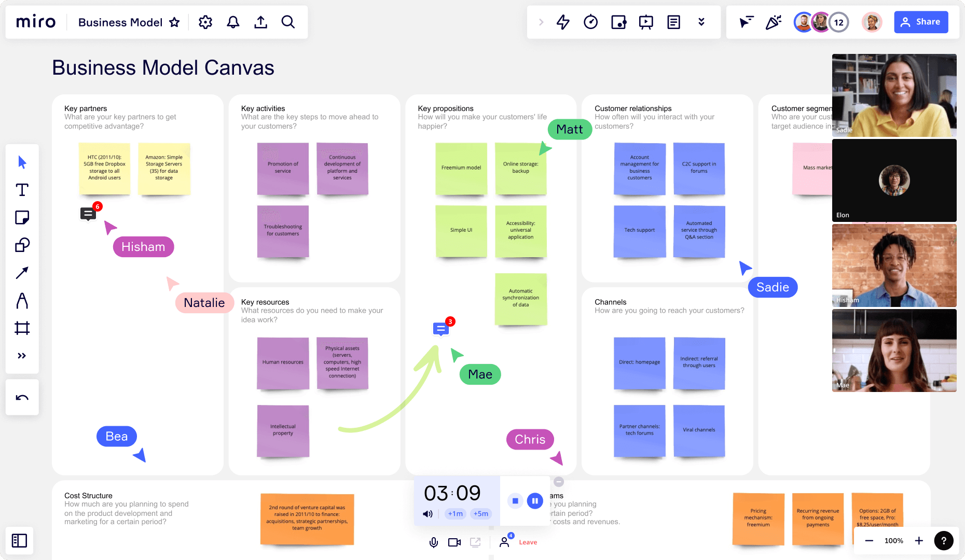The height and width of the screenshot is (560, 965).
Task: Pause the running timer
Action: [x=535, y=500]
